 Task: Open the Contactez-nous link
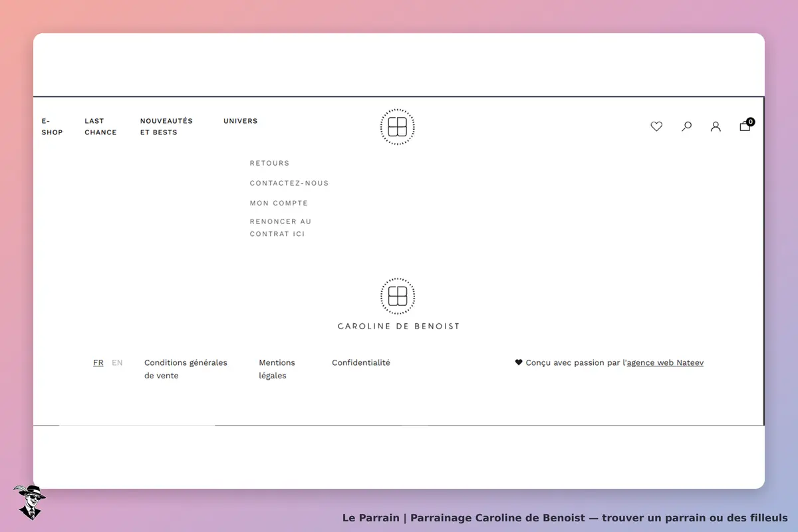(x=289, y=183)
